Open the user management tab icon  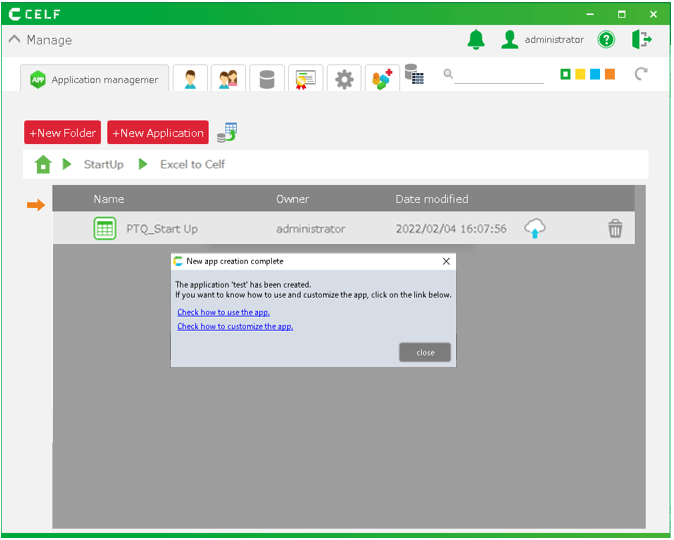(x=190, y=79)
